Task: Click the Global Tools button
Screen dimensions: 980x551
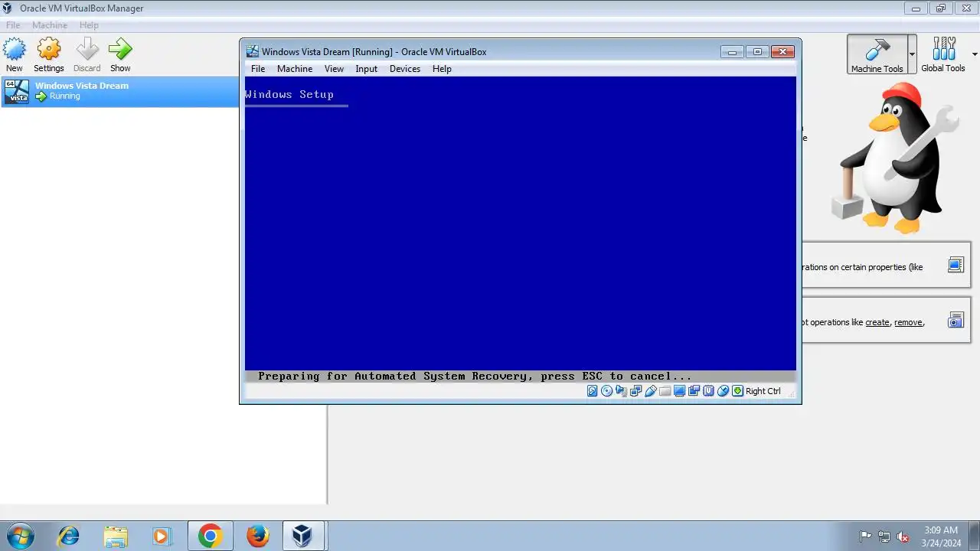Action: click(943, 54)
